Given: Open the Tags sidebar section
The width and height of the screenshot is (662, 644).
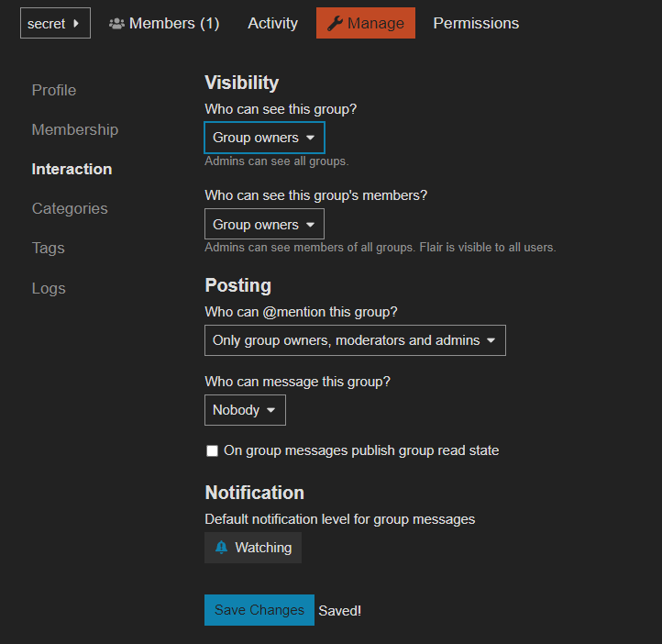Looking at the screenshot, I should 48,248.
